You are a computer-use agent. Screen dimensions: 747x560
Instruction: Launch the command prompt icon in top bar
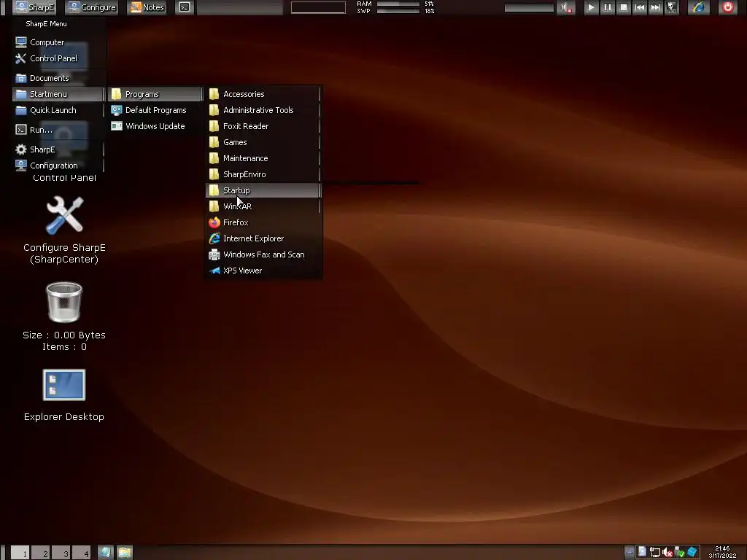(185, 7)
